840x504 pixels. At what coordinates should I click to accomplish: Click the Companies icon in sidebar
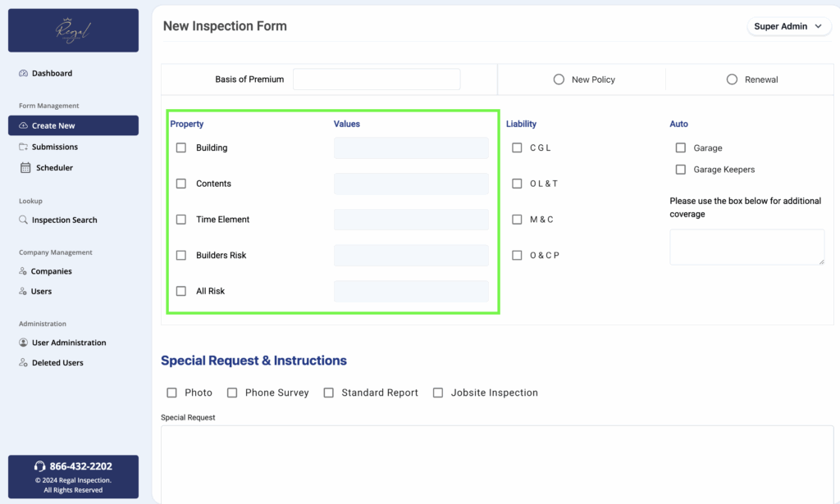(x=23, y=271)
